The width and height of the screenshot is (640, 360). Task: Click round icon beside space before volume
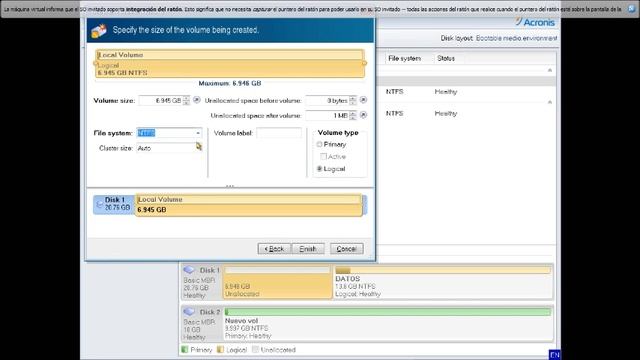(x=363, y=100)
